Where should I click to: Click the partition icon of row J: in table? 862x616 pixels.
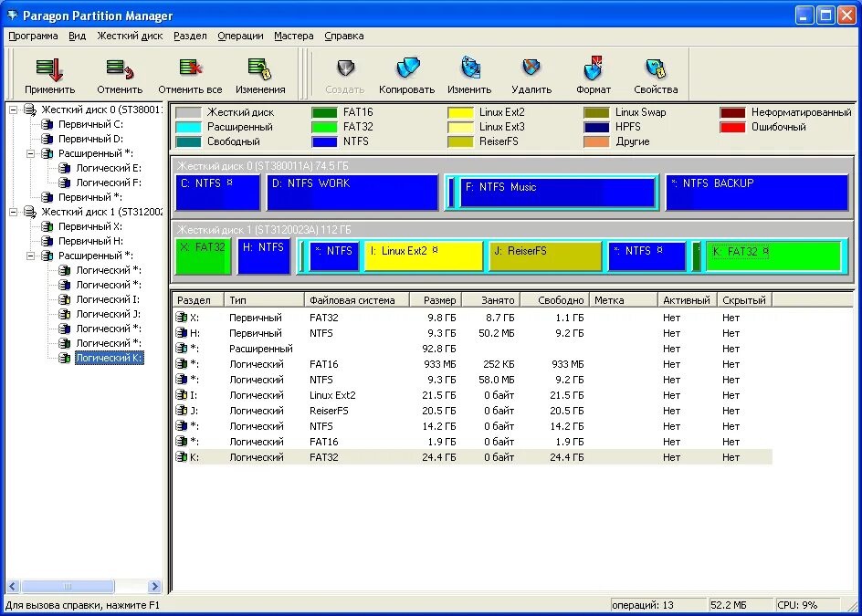[181, 410]
